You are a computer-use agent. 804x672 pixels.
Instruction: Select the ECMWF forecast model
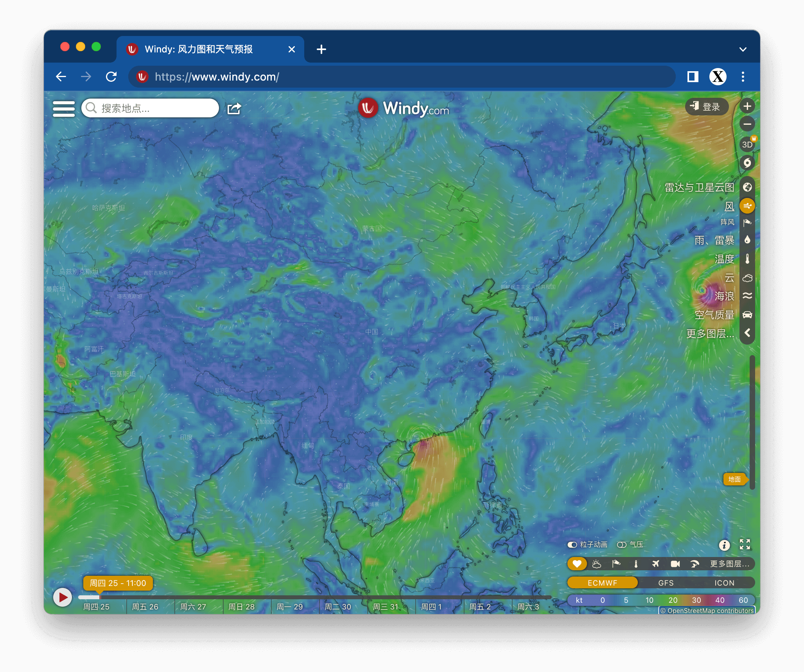coord(603,582)
